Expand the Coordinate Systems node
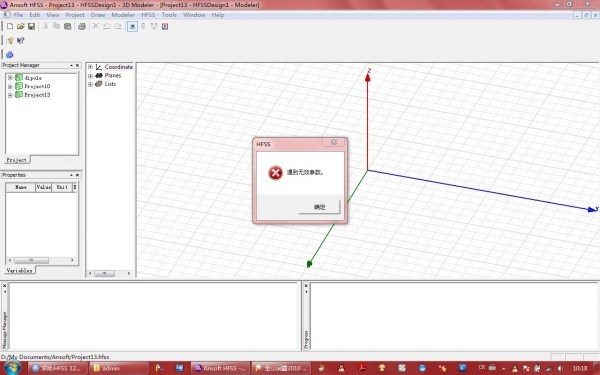The width and height of the screenshot is (600, 375). point(90,67)
